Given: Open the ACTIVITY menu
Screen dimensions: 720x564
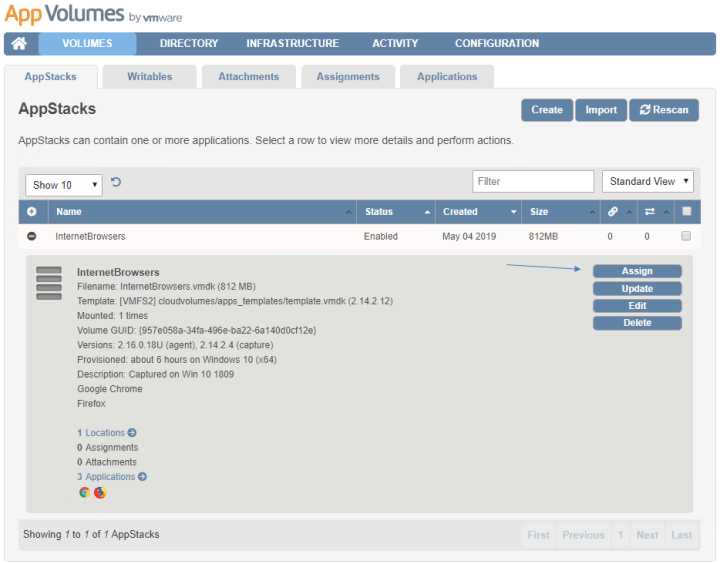Looking at the screenshot, I should coord(395,44).
